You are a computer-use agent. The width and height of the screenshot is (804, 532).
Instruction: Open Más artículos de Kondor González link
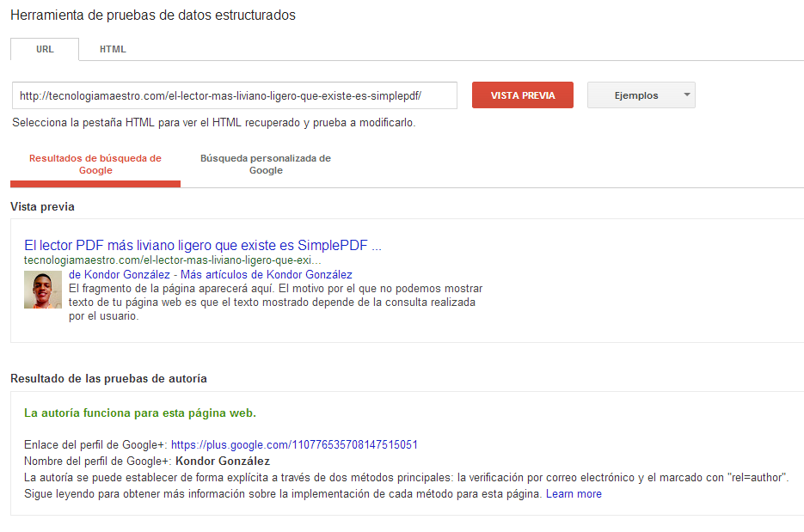point(266,275)
